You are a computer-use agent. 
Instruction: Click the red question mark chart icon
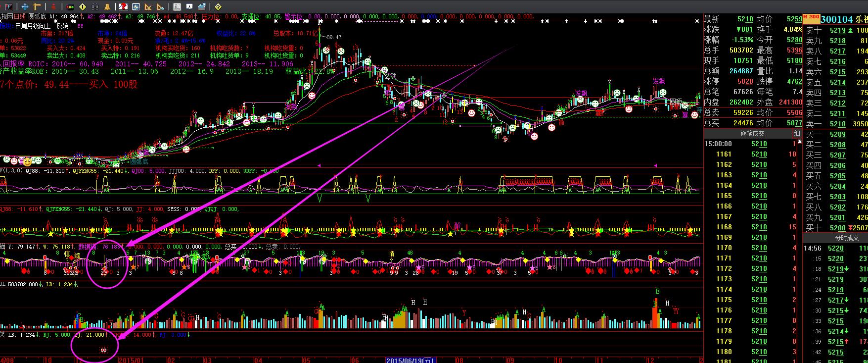coord(124,7)
